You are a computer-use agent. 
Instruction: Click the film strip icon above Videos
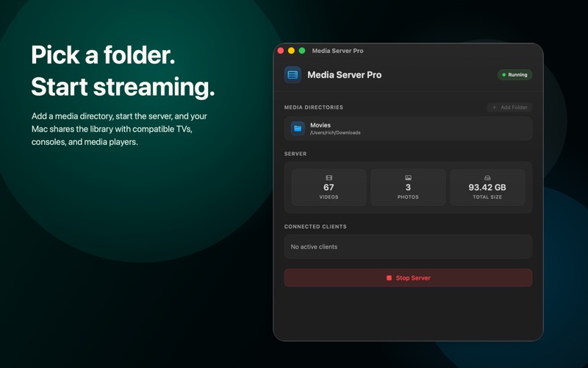click(329, 177)
